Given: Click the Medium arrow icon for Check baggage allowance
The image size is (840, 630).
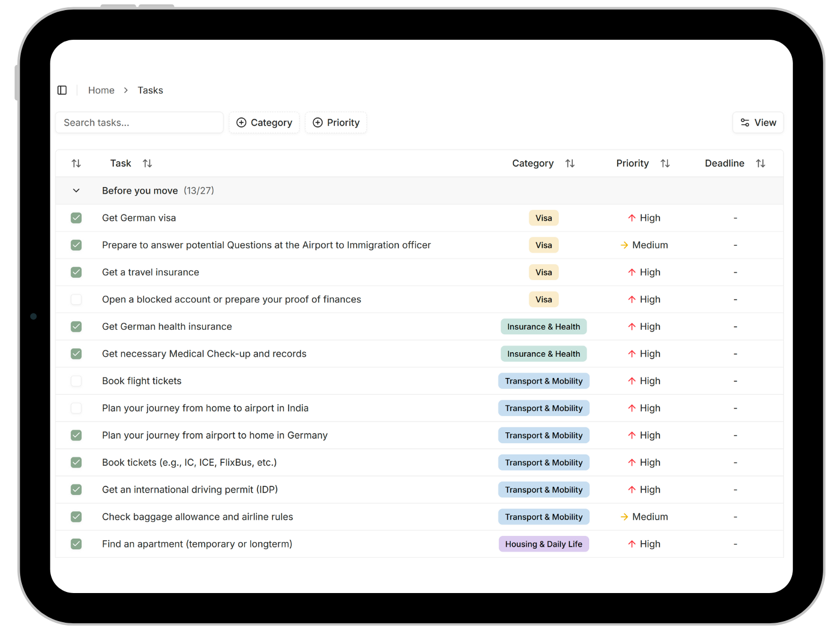Looking at the screenshot, I should tap(624, 517).
